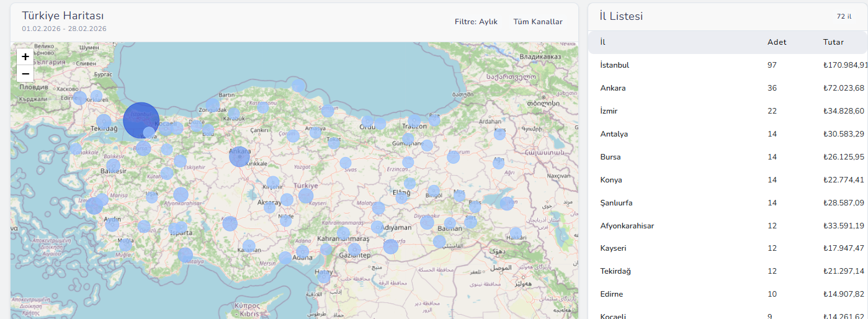Click Kayseri amount ₺17.947,47
The width and height of the screenshot is (868, 319).
click(x=844, y=248)
